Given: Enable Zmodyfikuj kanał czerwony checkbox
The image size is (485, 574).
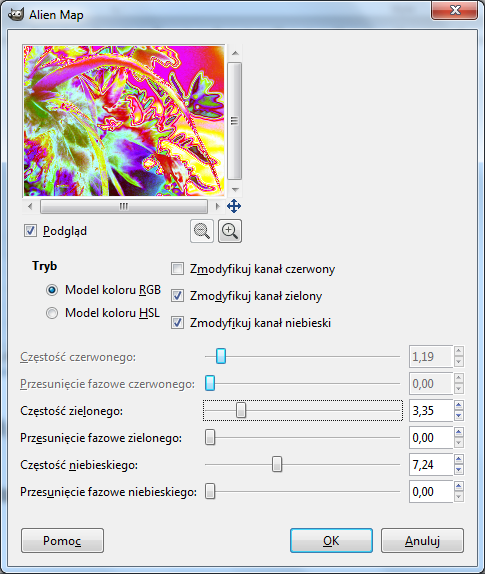Looking at the screenshot, I should coord(178,269).
